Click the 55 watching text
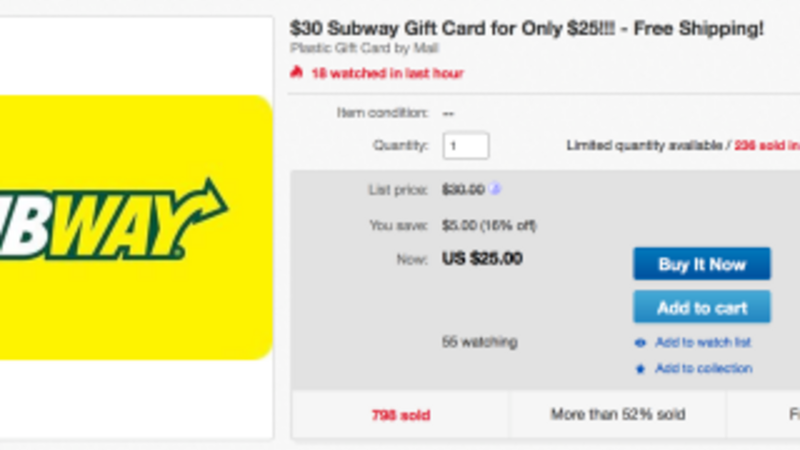The height and width of the screenshot is (450, 800). (480, 342)
